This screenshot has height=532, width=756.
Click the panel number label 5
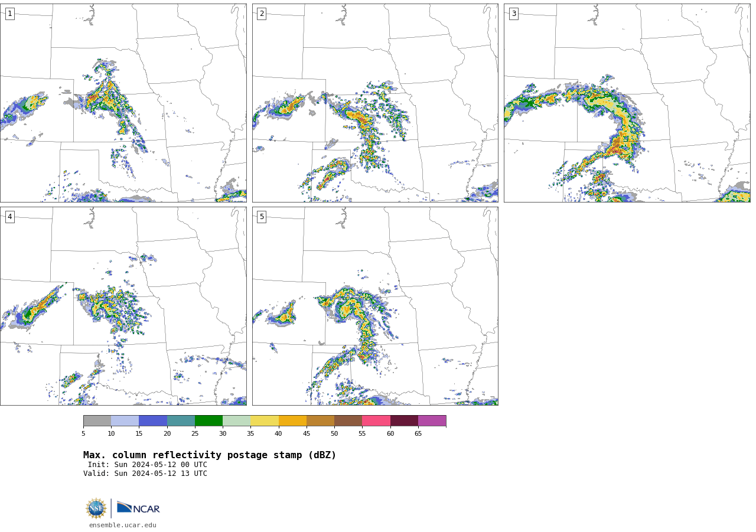(262, 217)
